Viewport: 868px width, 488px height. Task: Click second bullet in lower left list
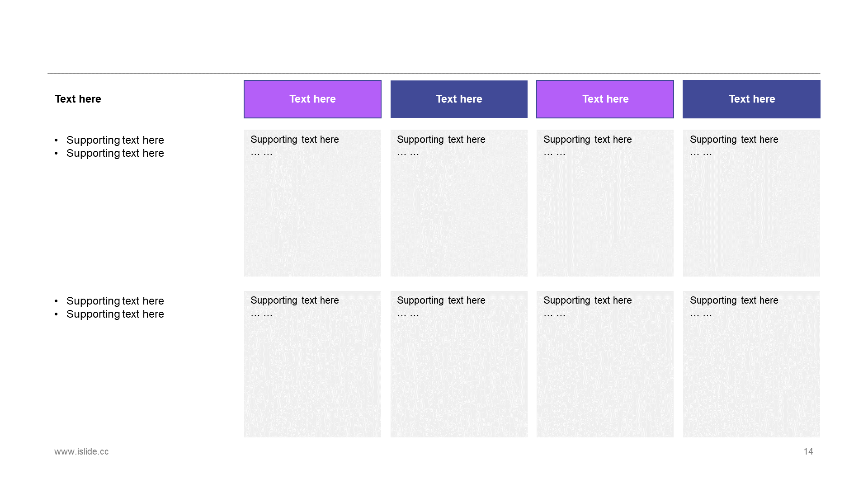[x=109, y=314]
